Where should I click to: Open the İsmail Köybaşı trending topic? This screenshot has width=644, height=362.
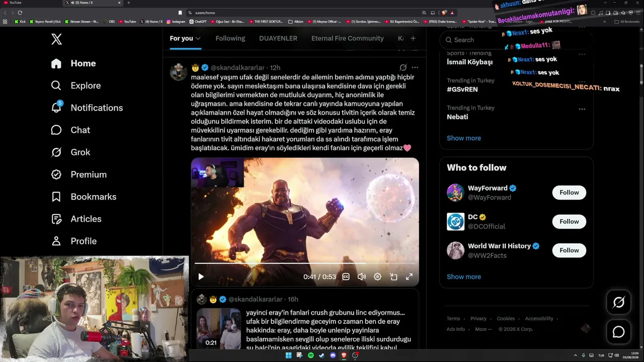[x=469, y=62]
